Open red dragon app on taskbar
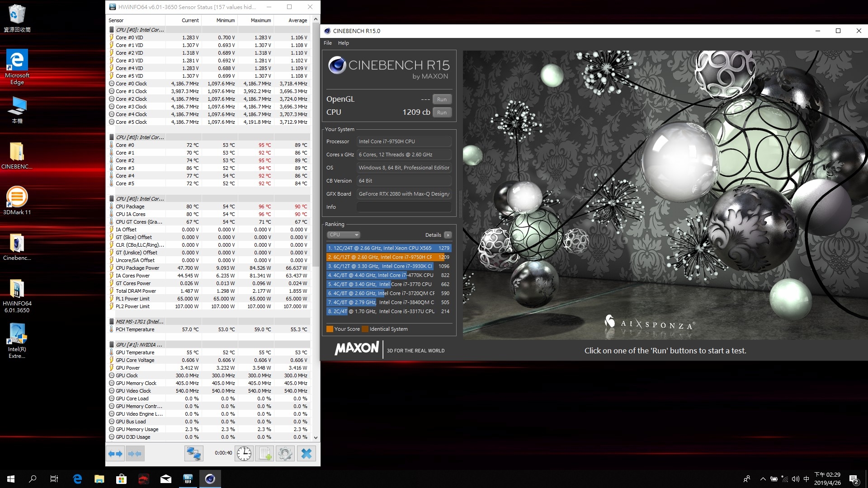 [144, 479]
